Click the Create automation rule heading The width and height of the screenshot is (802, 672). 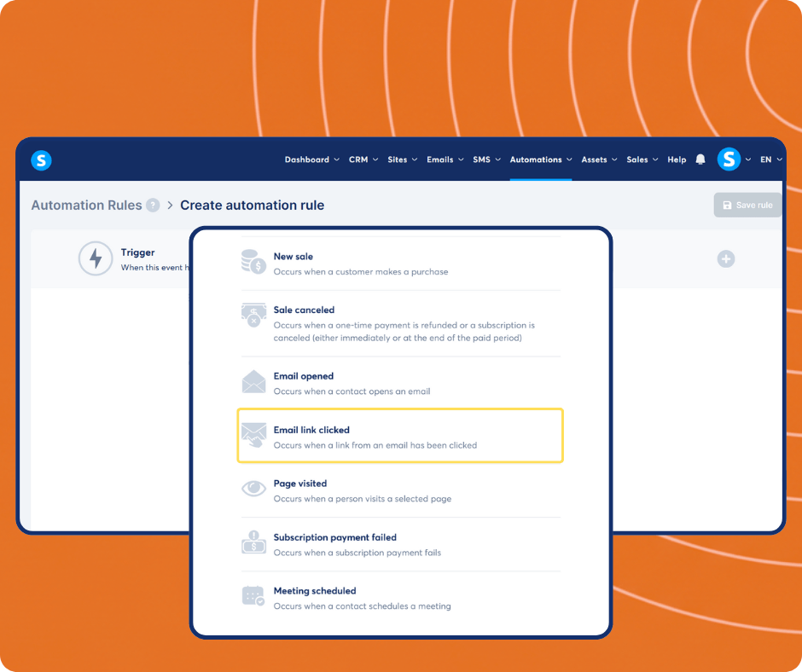pos(253,205)
